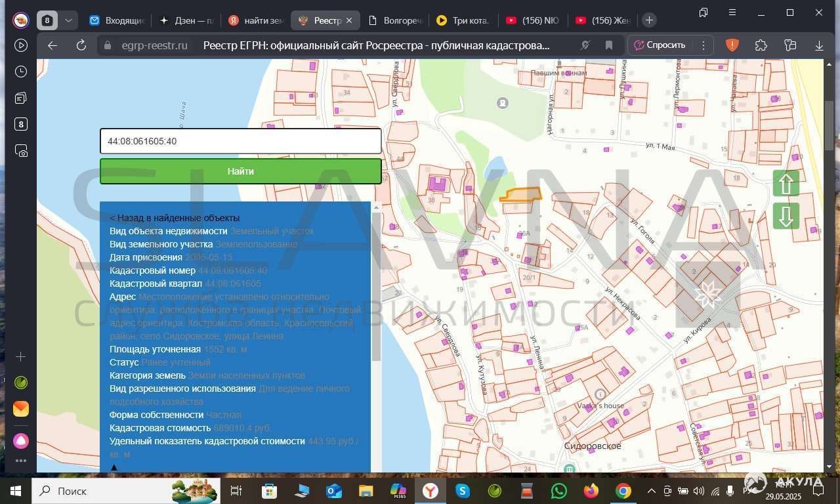
Task: Click the green down arrow on map
Action: tap(786, 216)
